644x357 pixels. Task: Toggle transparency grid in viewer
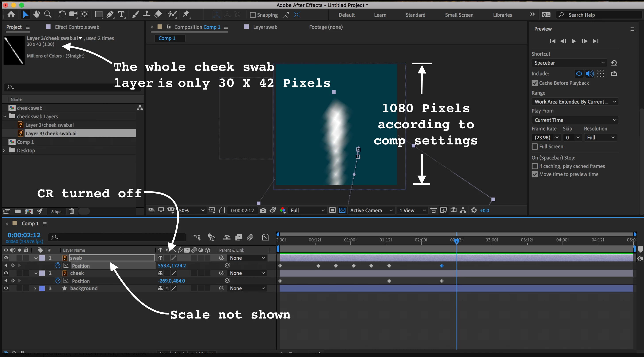pyautogui.click(x=342, y=211)
